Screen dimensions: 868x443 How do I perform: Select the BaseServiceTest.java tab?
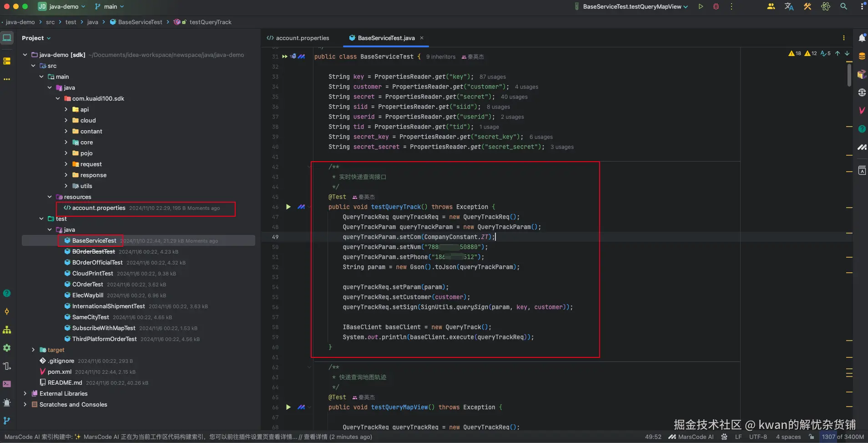tap(386, 38)
